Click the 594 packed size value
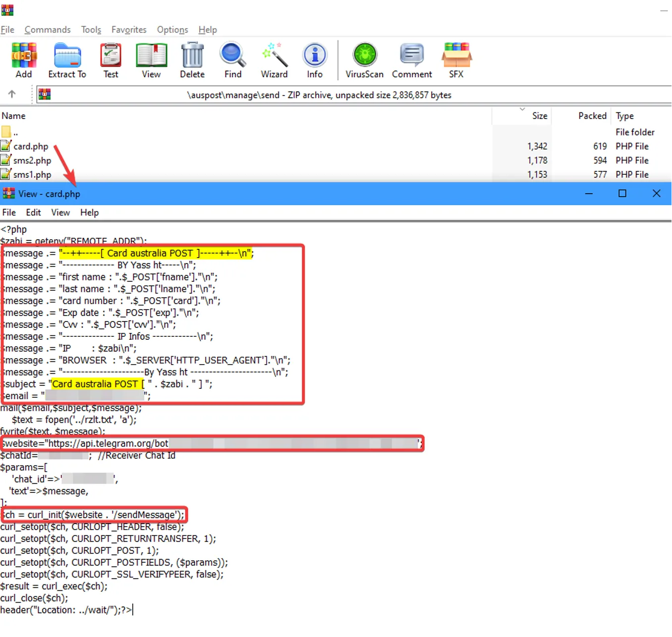The image size is (672, 637). pyautogui.click(x=600, y=160)
